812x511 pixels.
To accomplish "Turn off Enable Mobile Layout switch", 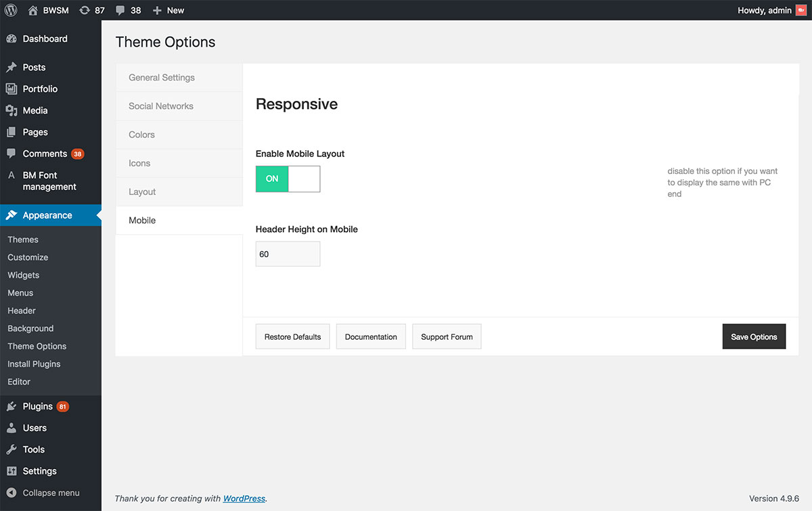I will pyautogui.click(x=288, y=179).
